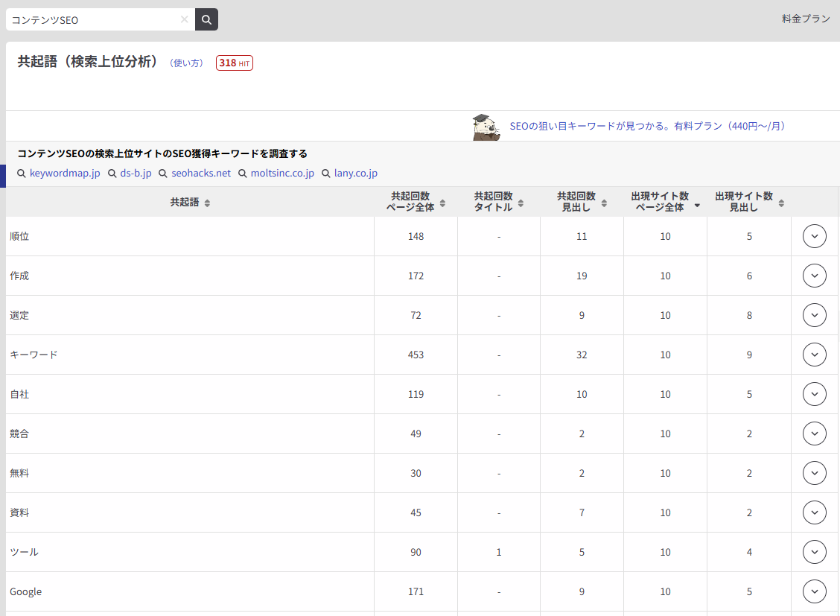Click the search magnifying glass button

tap(206, 19)
